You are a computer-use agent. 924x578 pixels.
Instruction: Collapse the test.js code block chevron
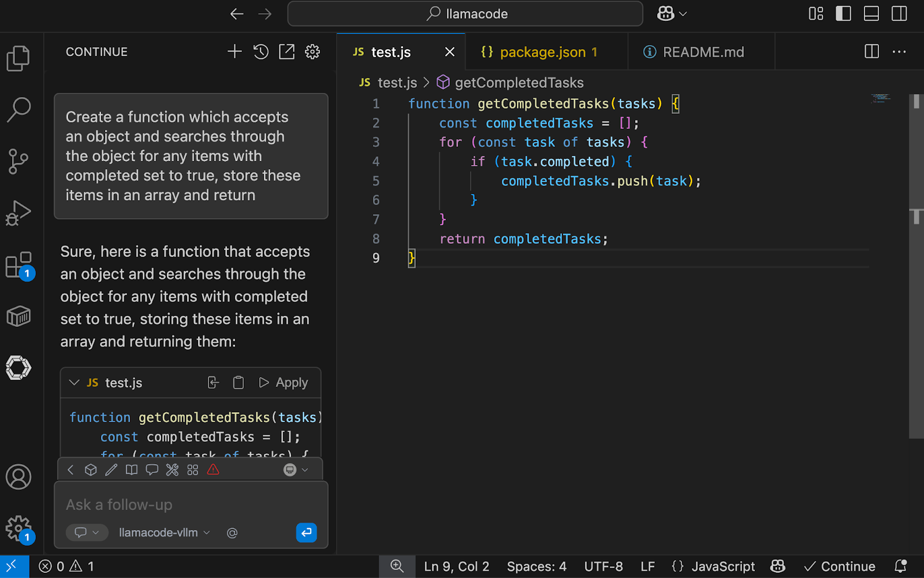[x=74, y=383]
